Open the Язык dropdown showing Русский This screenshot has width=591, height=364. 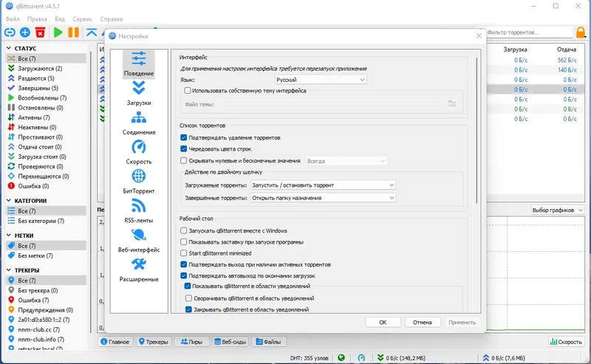[321, 80]
